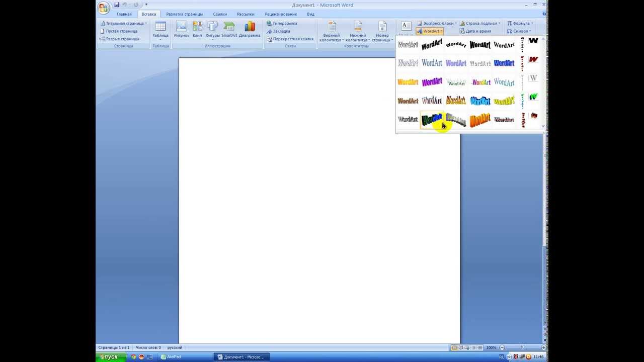
Task: Collapse the WordArt dropdown button
Action: tap(430, 31)
